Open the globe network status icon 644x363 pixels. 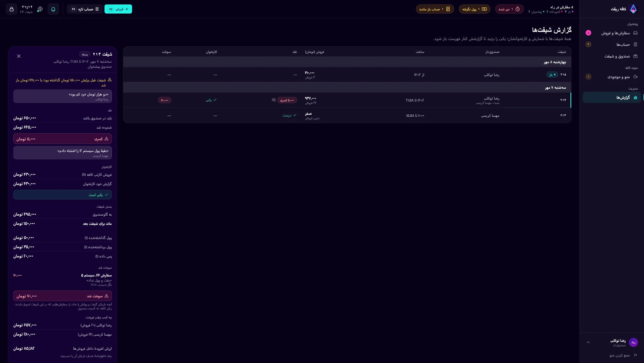coord(40,9)
